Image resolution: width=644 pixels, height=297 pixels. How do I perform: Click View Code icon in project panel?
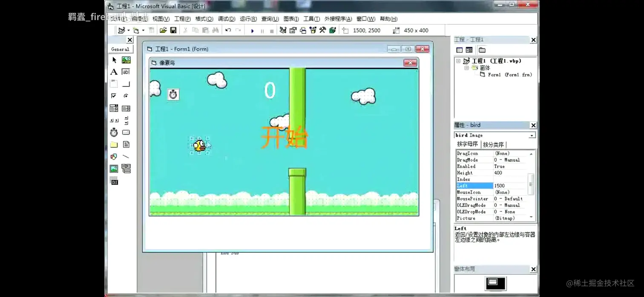click(460, 50)
